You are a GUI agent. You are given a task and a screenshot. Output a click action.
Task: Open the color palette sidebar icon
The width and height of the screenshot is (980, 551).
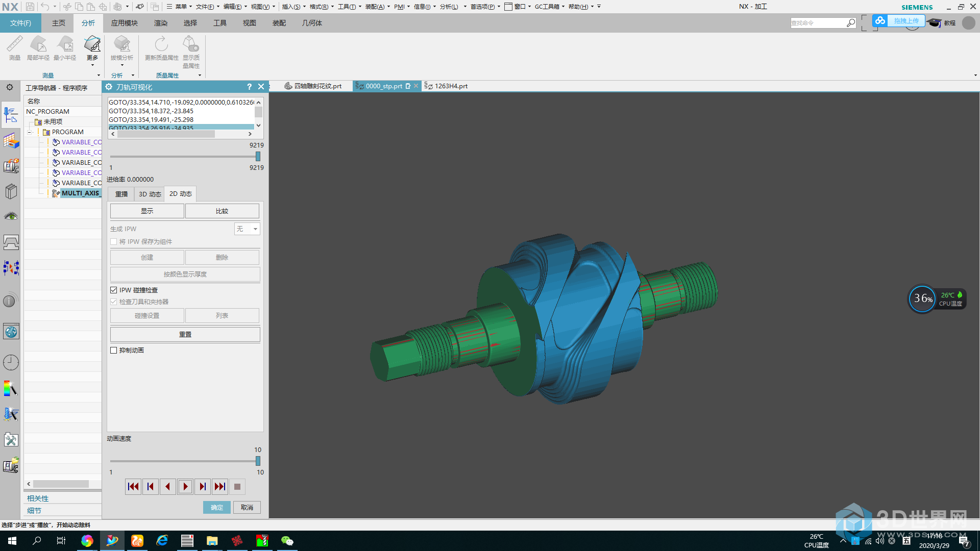[11, 389]
